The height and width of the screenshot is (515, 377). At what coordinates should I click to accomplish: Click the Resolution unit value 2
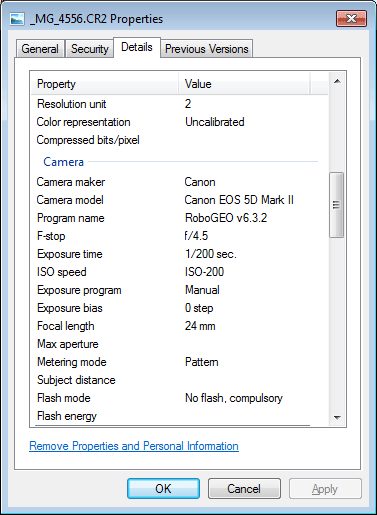click(x=188, y=104)
